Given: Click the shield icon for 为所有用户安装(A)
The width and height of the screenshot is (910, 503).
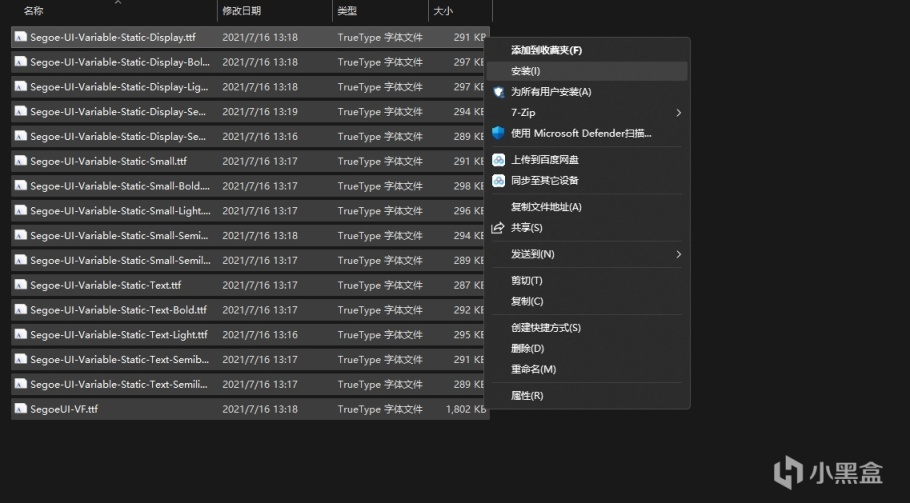Looking at the screenshot, I should point(499,92).
